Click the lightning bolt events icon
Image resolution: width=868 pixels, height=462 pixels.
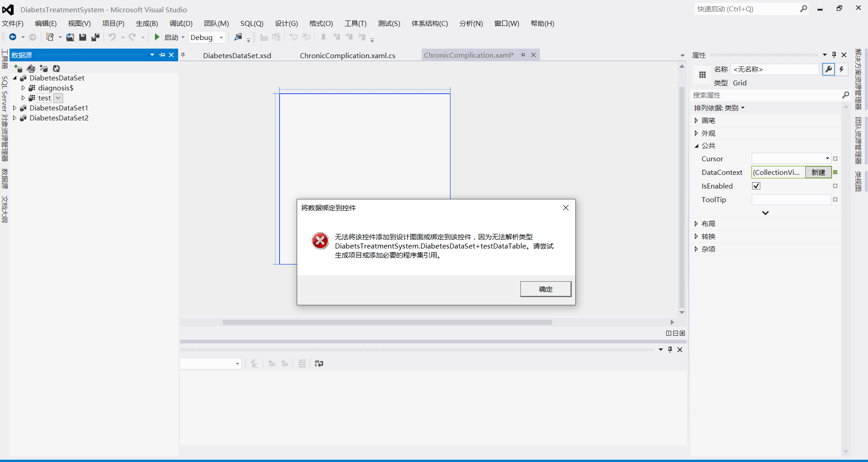coord(842,70)
